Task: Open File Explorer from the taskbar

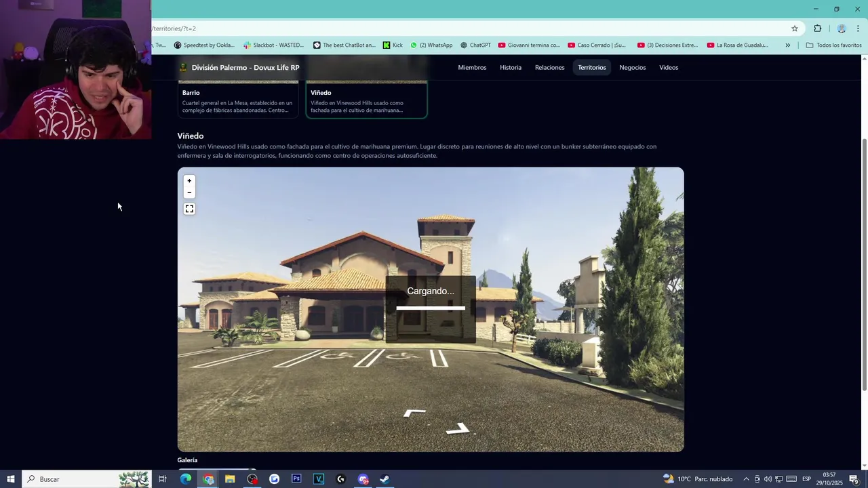Action: (x=230, y=479)
